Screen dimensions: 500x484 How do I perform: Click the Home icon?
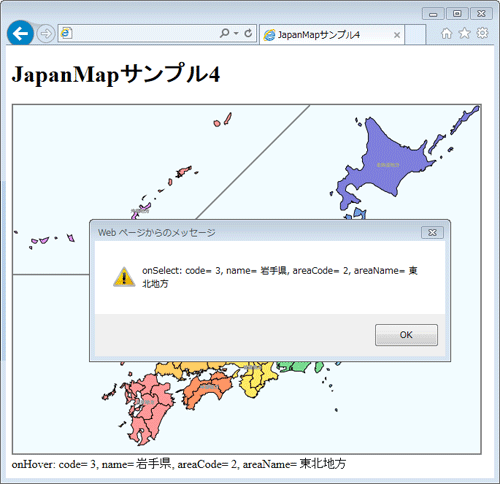point(446,33)
